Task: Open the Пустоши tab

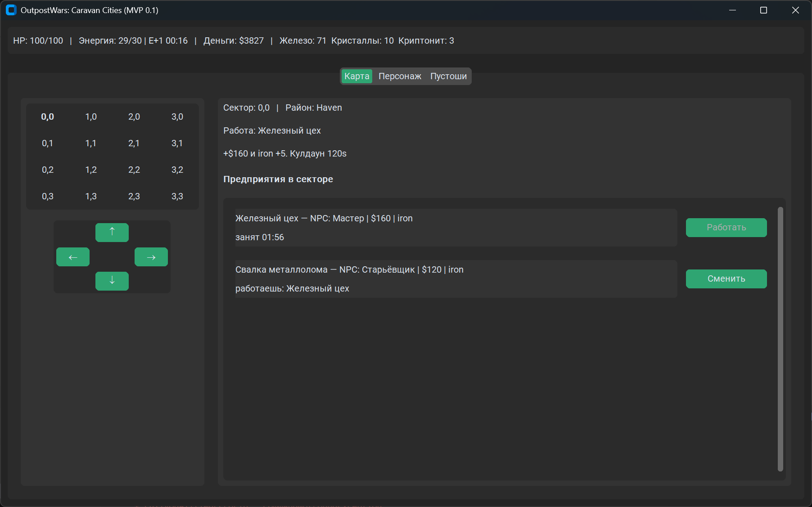Action: pos(448,76)
